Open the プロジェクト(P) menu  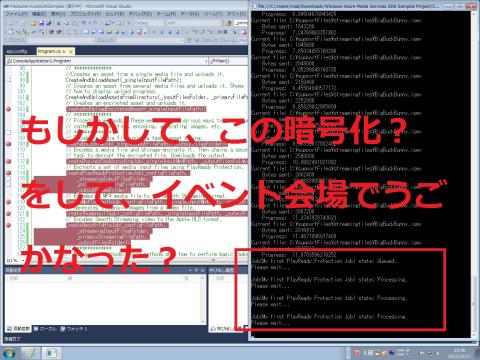pos(85,14)
